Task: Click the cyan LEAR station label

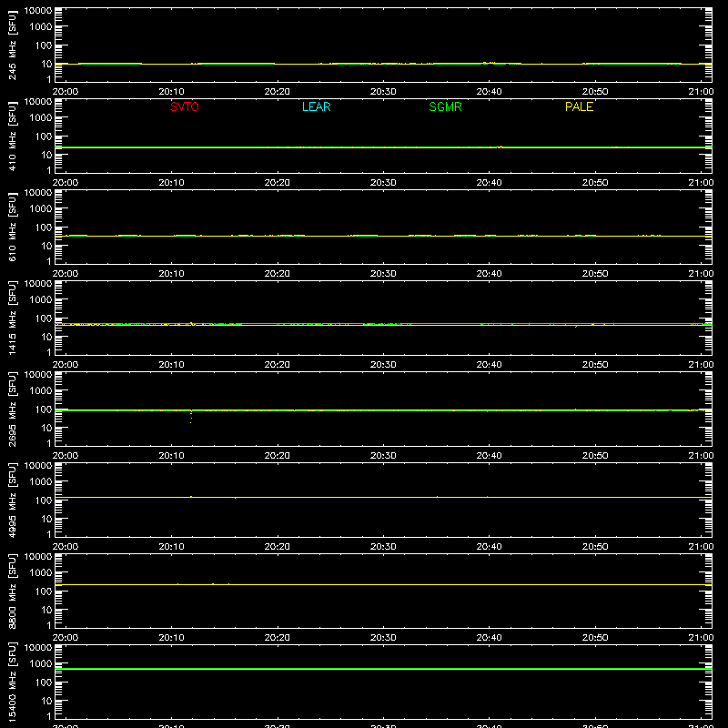Action: pyautogui.click(x=316, y=106)
